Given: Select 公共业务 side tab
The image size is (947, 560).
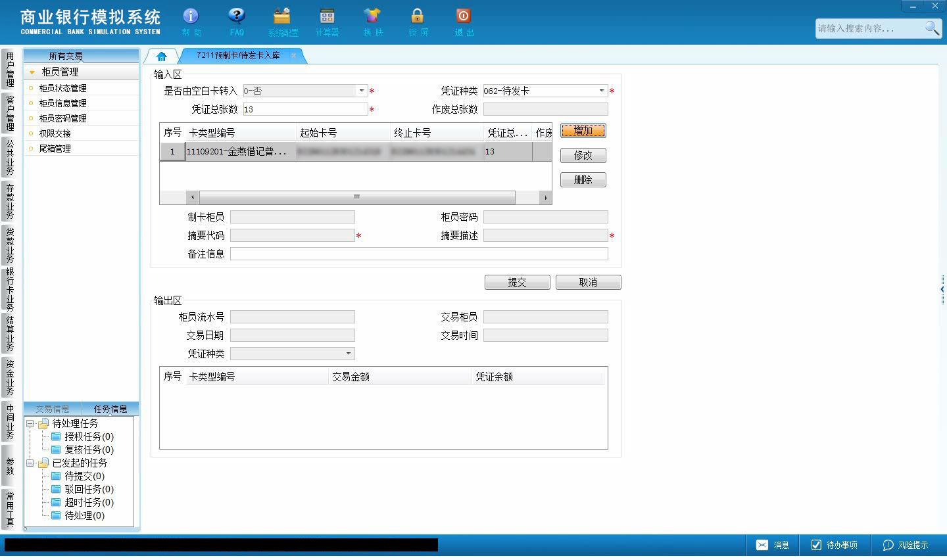Looking at the screenshot, I should click(x=10, y=157).
